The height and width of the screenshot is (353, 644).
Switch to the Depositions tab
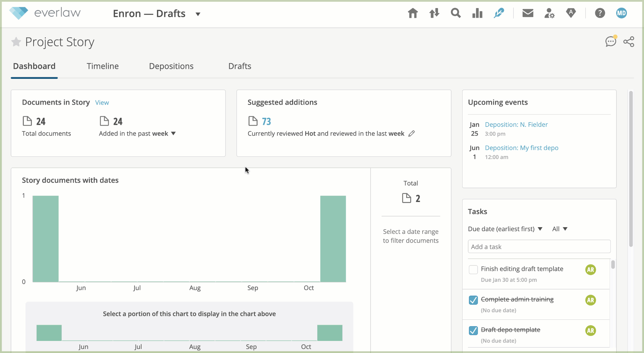click(171, 66)
